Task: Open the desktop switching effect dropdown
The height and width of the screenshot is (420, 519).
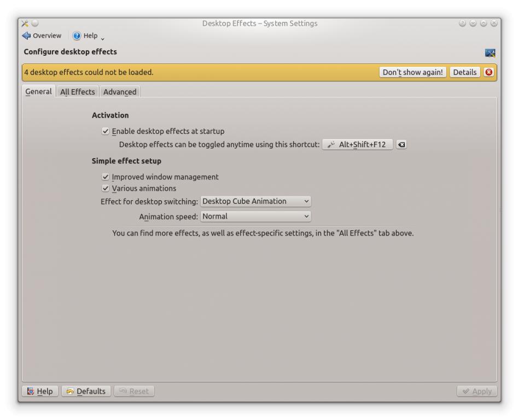Action: (255, 201)
